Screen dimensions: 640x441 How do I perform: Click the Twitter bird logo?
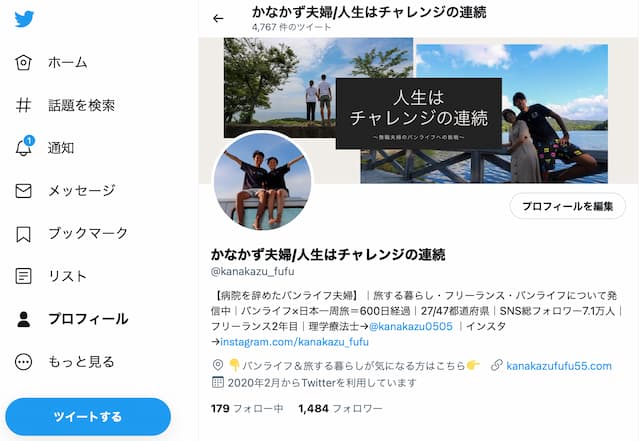tap(24, 19)
